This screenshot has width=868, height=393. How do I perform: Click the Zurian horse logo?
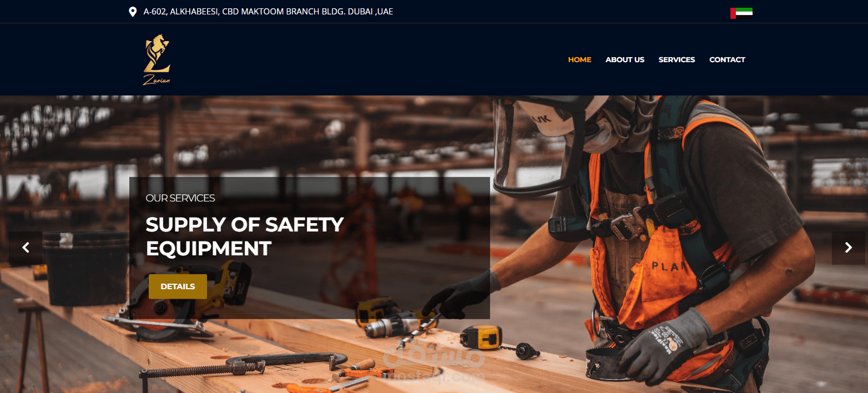point(157,59)
